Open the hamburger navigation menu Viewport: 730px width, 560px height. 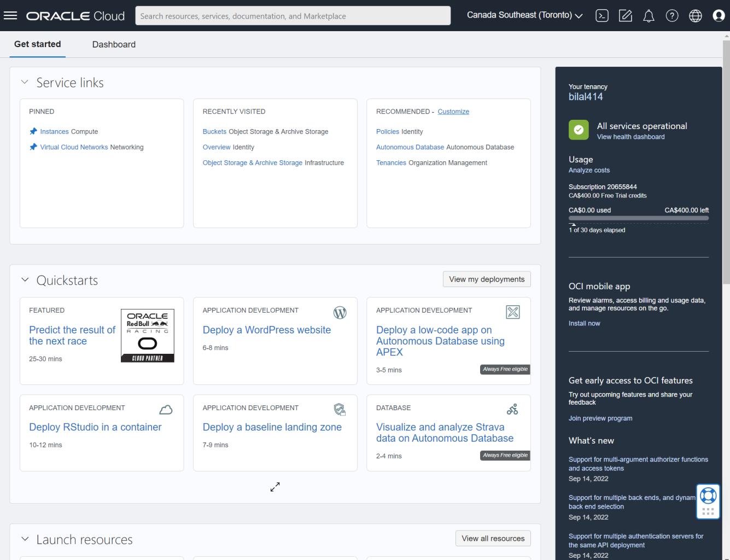pos(10,15)
